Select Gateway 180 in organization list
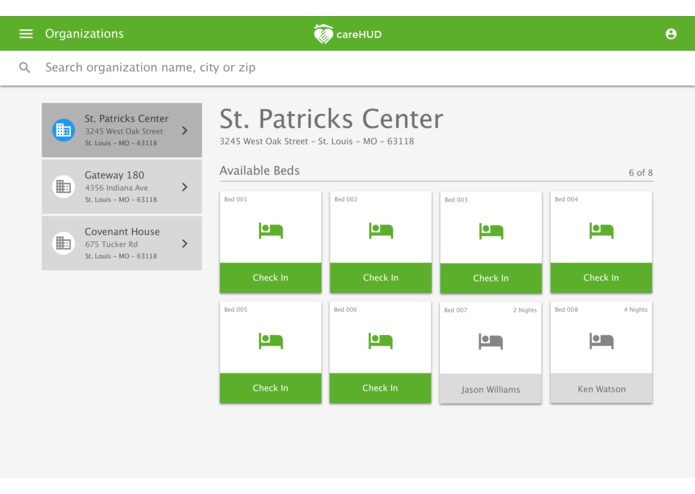Viewport: 695px width, 494px height. [x=122, y=187]
